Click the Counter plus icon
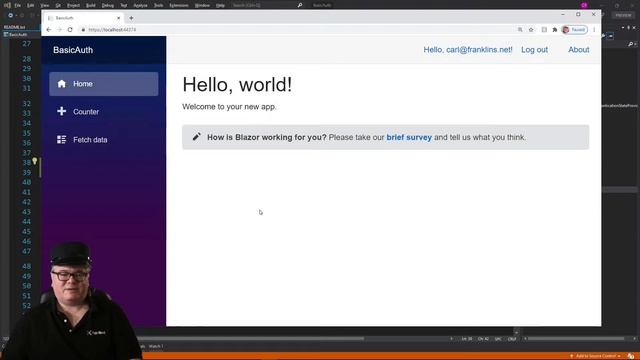640x360 pixels. [x=62, y=111]
